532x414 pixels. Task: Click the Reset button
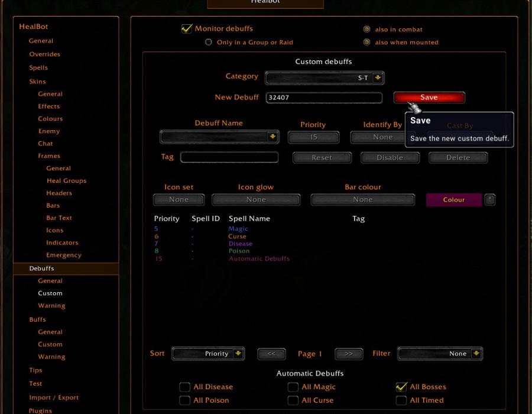coord(322,158)
